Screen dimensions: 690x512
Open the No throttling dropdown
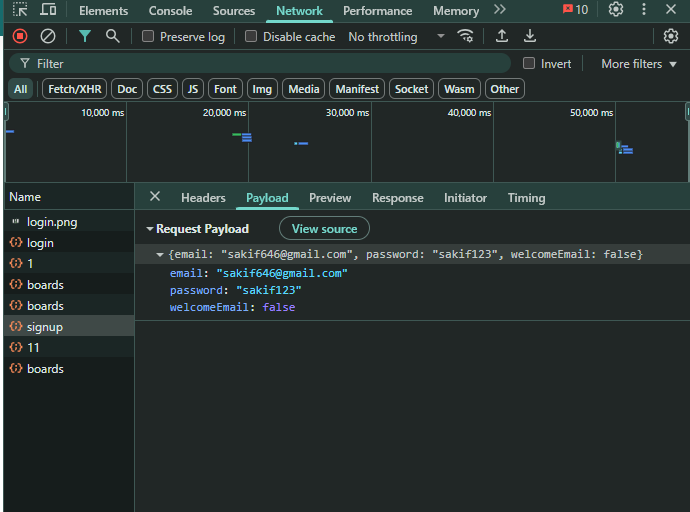pyautogui.click(x=396, y=37)
